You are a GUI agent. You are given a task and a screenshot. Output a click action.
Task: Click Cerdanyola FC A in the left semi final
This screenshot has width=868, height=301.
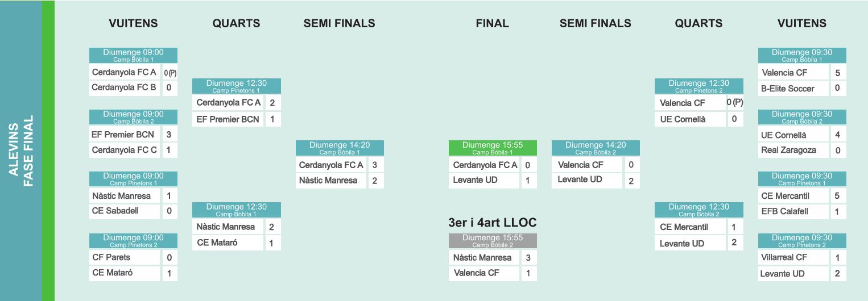pos(331,165)
